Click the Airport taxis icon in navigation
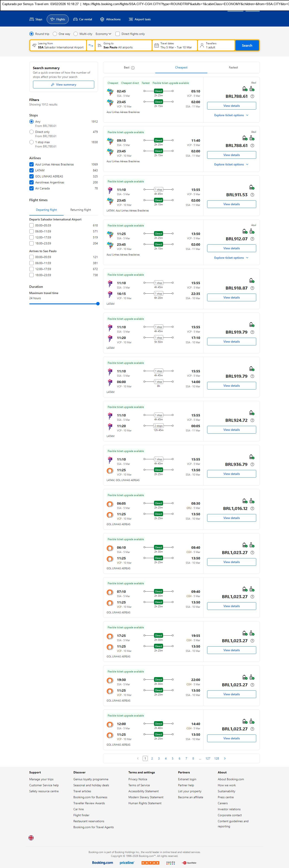Image resolution: width=289 pixels, height=868 pixels. click(x=131, y=19)
